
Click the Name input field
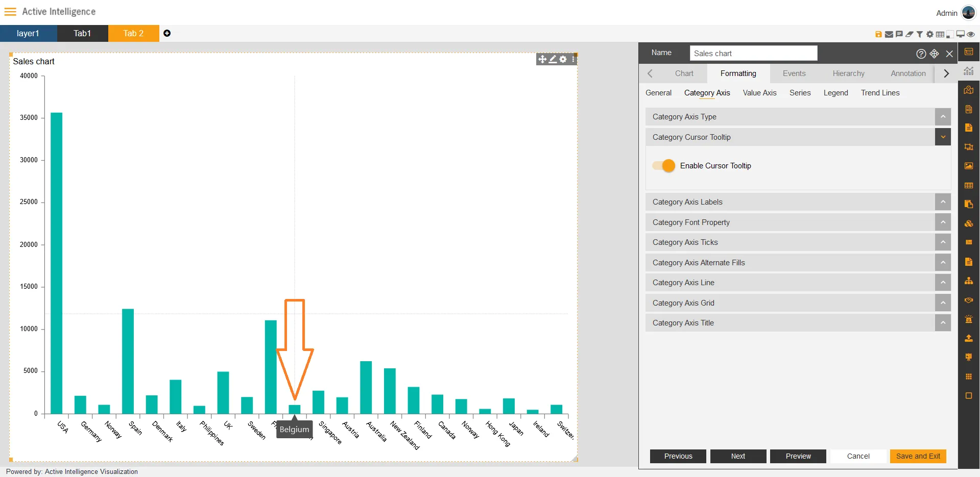point(753,54)
